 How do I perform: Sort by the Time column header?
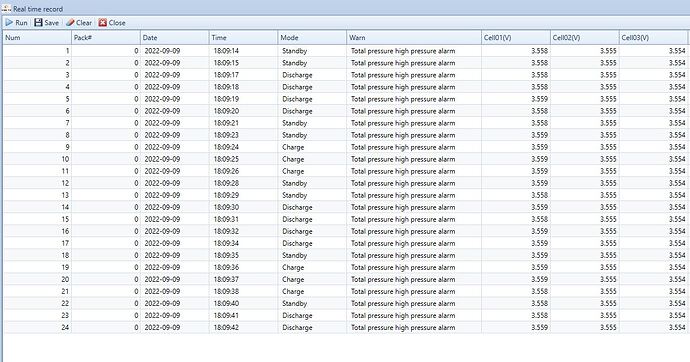click(244, 37)
